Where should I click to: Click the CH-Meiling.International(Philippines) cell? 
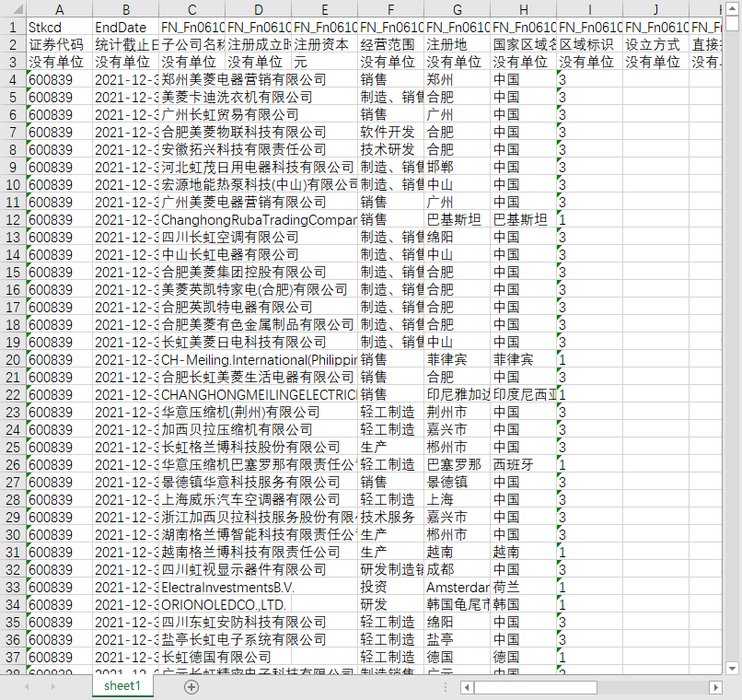click(x=259, y=360)
